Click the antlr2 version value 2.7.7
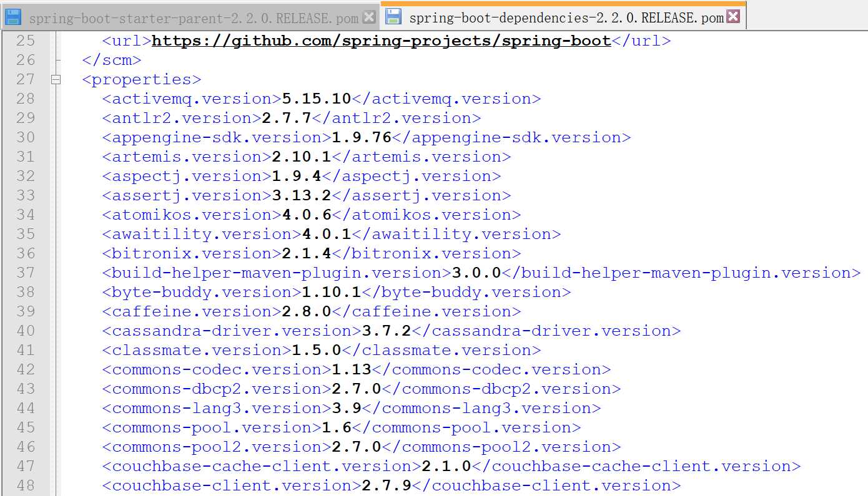This screenshot has height=496, width=868. pos(287,119)
